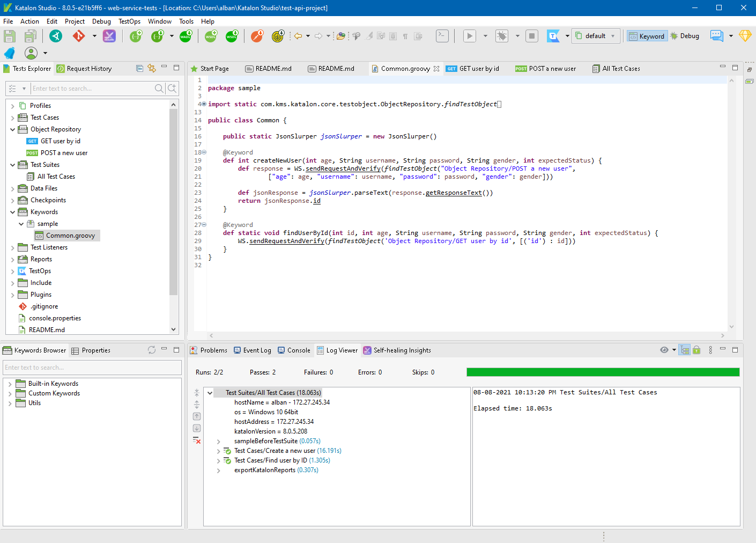Toggle Link with Editor in Tests Explorer
The width and height of the screenshot is (756, 543).
coord(152,68)
